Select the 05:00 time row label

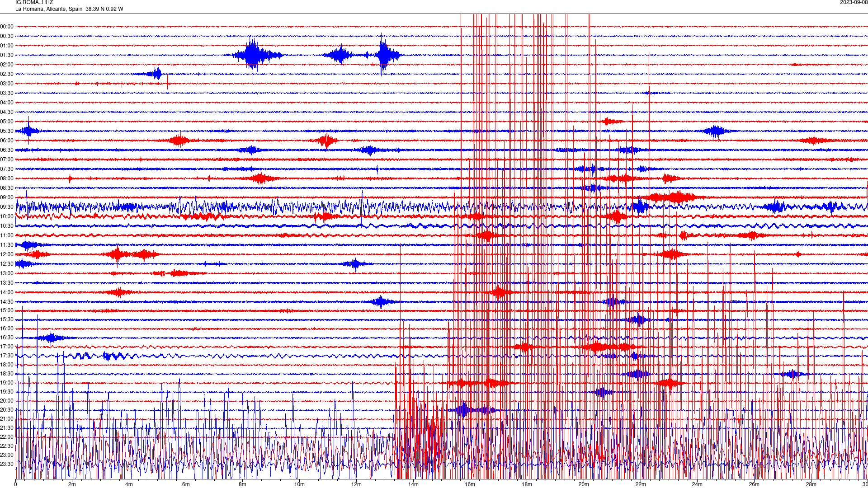pos(7,122)
